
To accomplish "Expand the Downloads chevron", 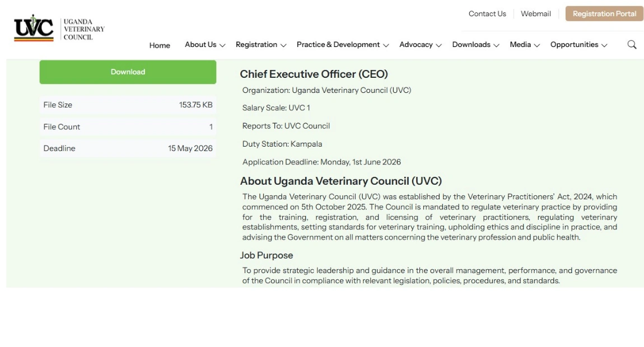I will (496, 45).
